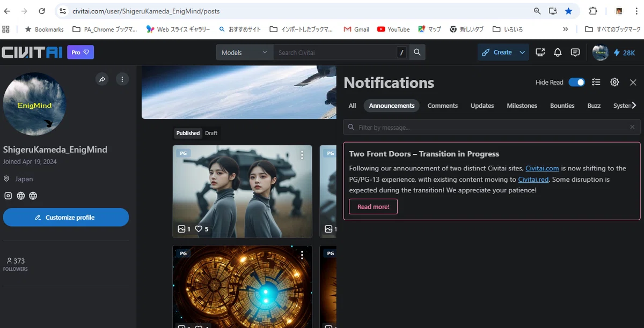The height and width of the screenshot is (328, 644).
Task: Reload the page with the refresh icon
Action: [42, 11]
